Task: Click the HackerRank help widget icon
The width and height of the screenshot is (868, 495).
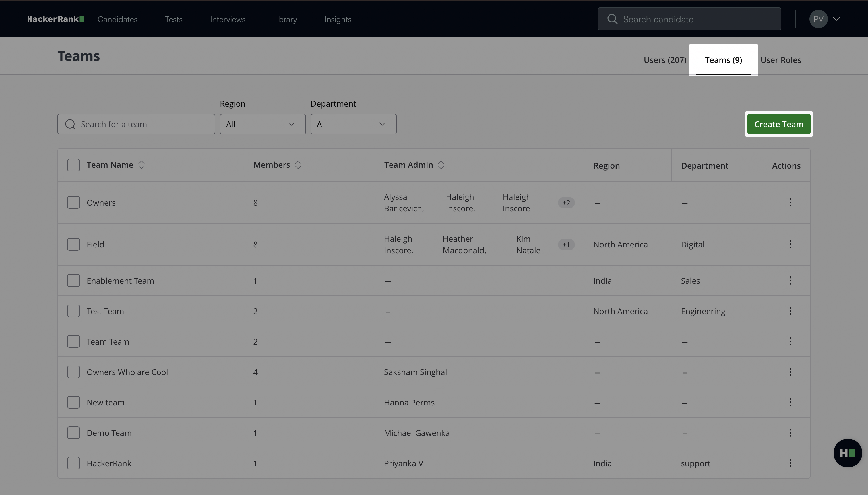Action: tap(847, 453)
